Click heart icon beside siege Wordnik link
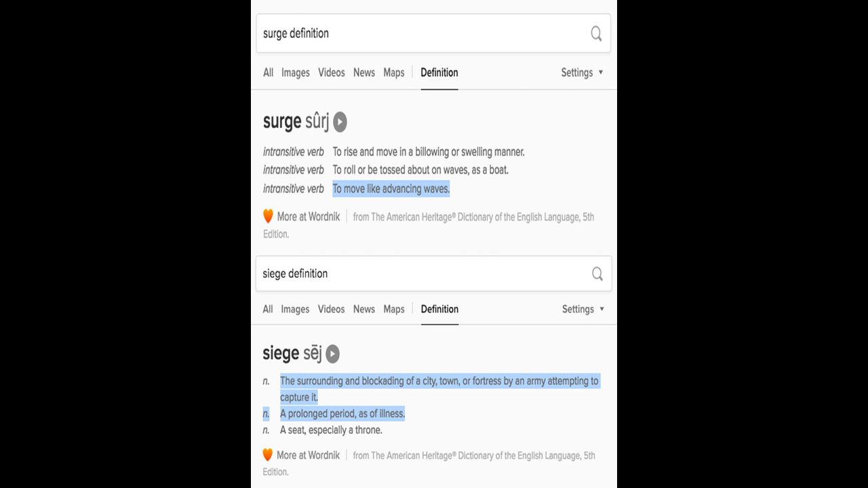 pyautogui.click(x=267, y=455)
